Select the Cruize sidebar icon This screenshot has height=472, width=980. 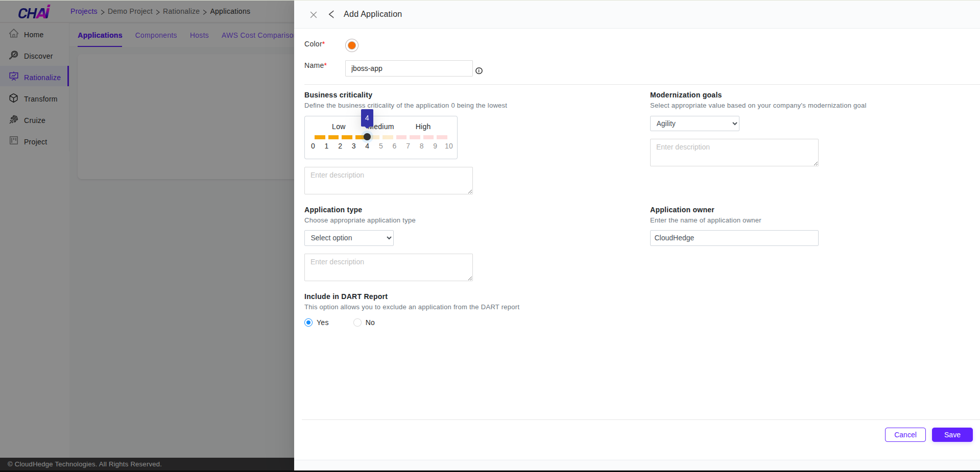tap(14, 119)
